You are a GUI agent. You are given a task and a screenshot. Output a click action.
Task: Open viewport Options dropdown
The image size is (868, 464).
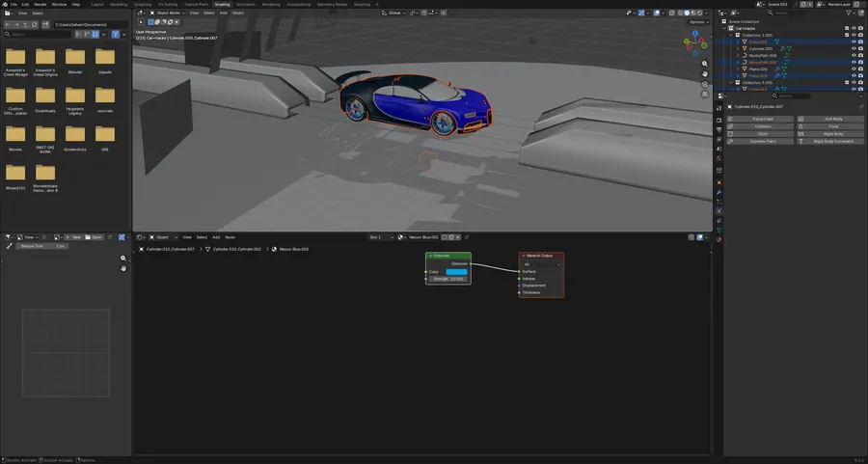pos(698,22)
